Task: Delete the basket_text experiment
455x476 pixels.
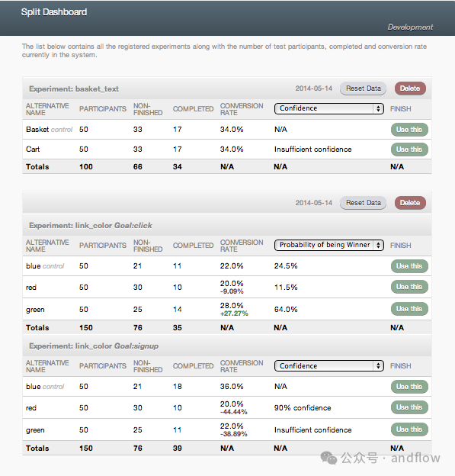Action: (410, 88)
